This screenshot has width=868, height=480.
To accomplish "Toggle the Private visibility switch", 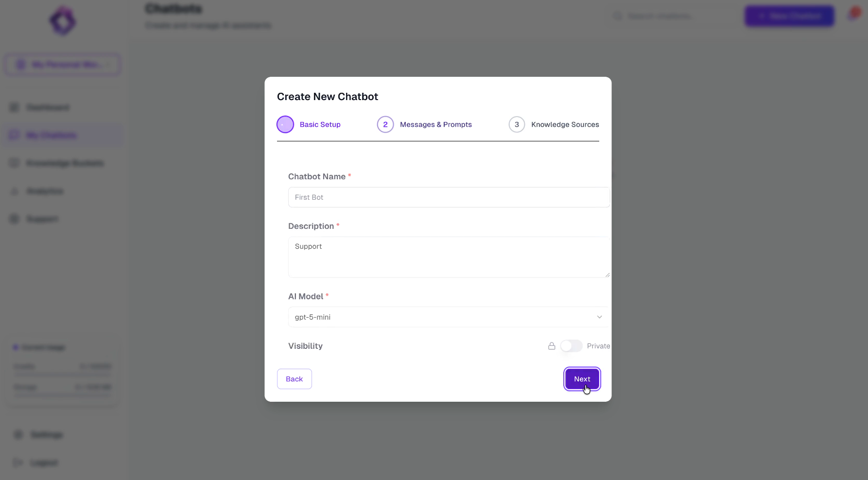I will tap(571, 346).
